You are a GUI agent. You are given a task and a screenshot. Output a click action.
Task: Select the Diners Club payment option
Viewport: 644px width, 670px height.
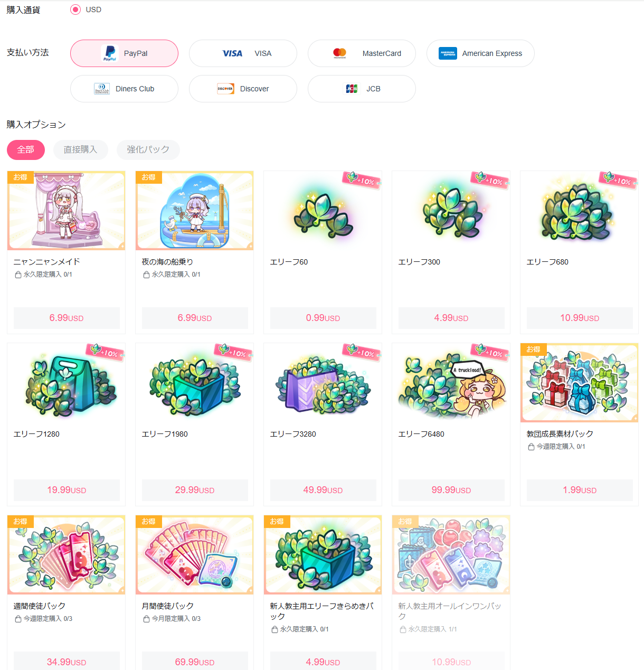(x=124, y=89)
